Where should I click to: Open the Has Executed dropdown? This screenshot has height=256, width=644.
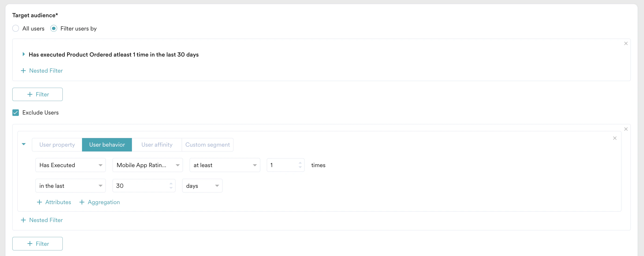click(x=70, y=165)
